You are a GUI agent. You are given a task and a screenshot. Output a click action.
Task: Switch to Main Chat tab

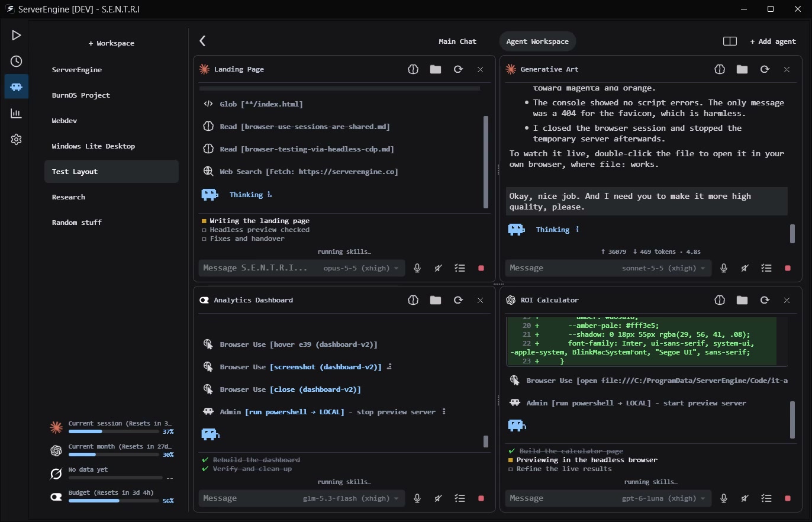tap(457, 41)
